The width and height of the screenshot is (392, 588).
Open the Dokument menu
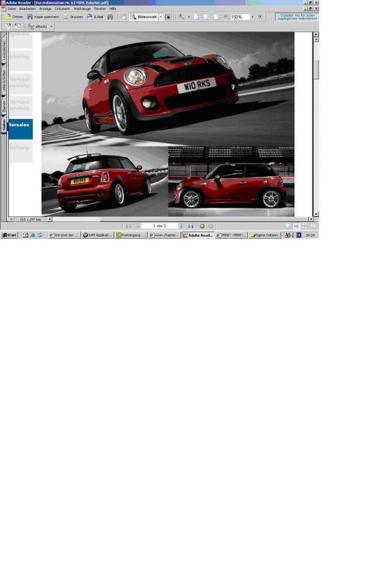[62, 8]
